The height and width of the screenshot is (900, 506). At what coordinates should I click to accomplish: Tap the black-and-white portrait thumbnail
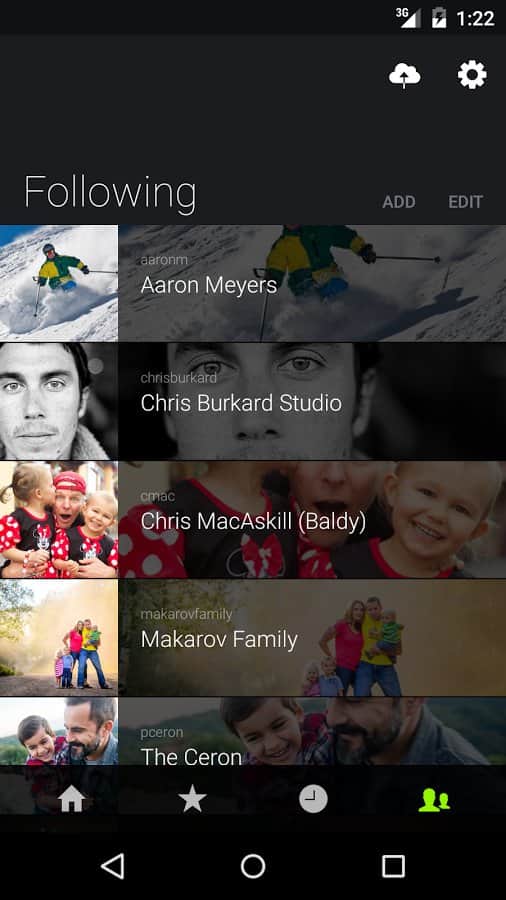pyautogui.click(x=59, y=401)
